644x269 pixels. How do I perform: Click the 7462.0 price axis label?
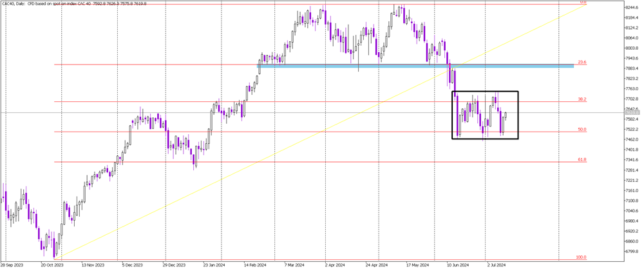(x=631, y=140)
